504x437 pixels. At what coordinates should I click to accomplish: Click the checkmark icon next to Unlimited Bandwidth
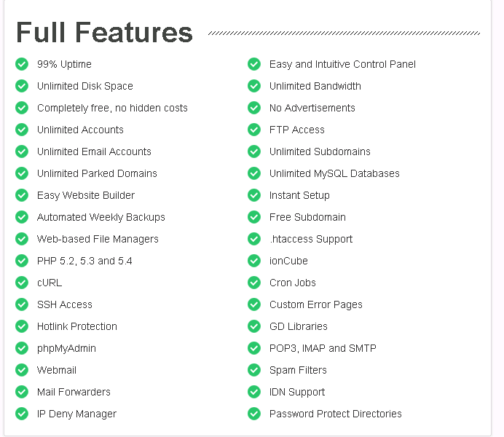pos(254,86)
